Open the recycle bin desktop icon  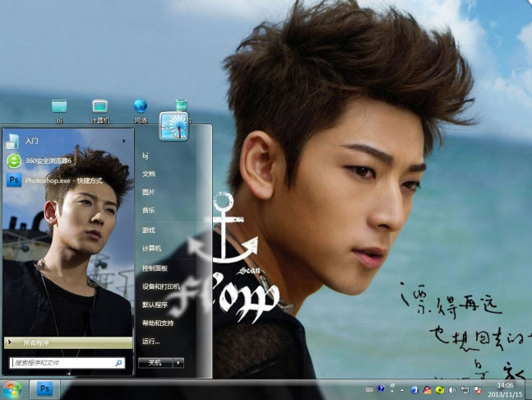[182, 105]
